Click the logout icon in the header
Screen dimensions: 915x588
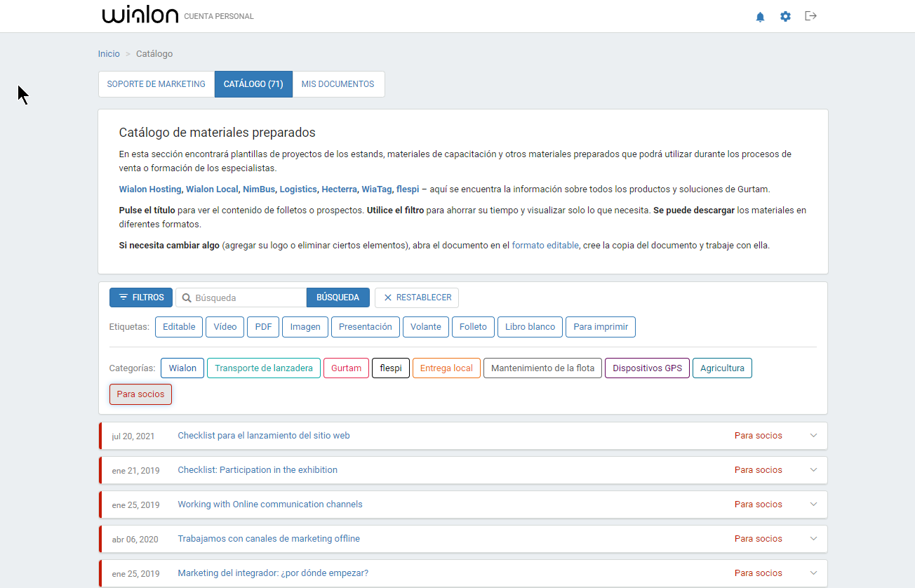point(810,16)
